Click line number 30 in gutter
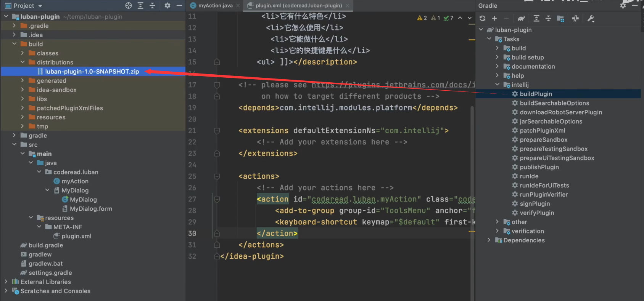 pos(192,233)
